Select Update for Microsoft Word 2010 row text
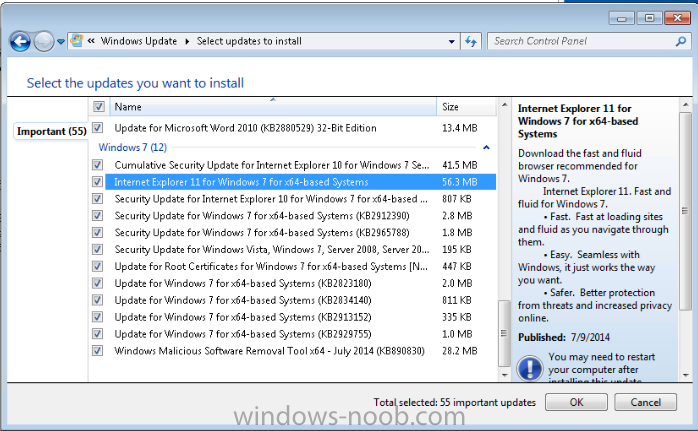The width and height of the screenshot is (698, 431). [245, 128]
